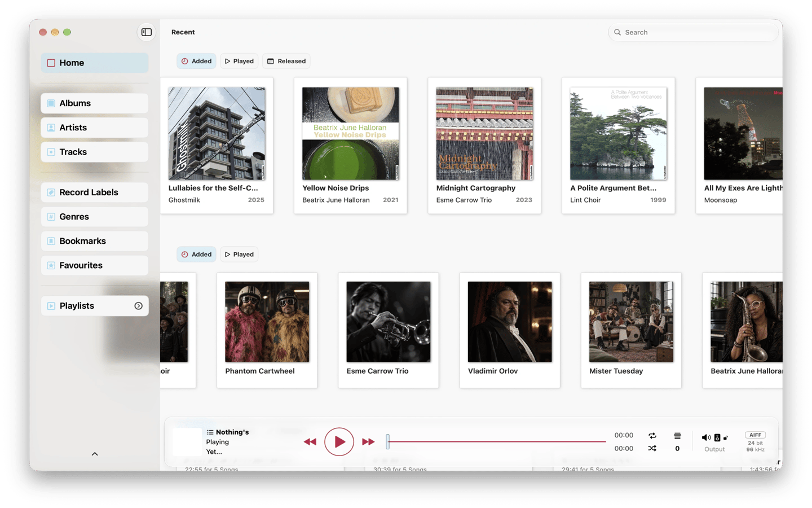
Task: Select the output device speaker icon
Action: (717, 437)
